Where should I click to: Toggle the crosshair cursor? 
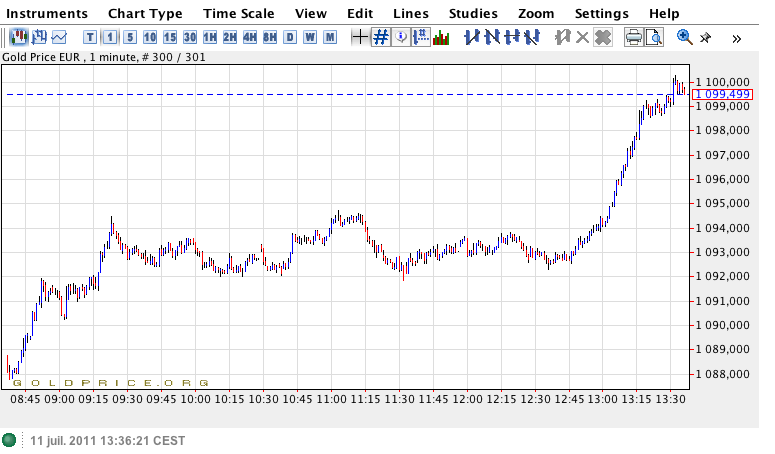(x=360, y=38)
